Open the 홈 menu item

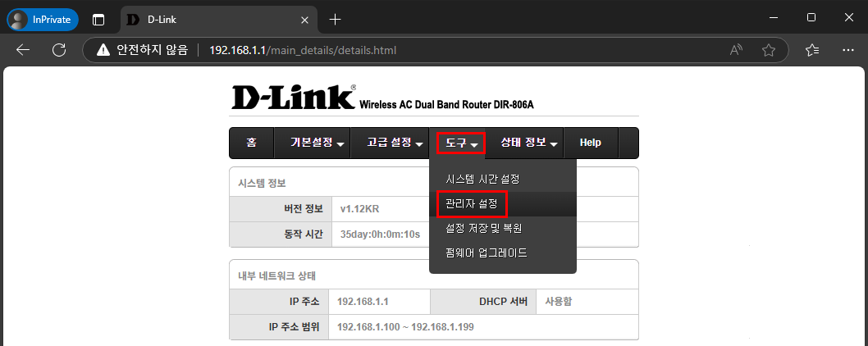click(x=251, y=143)
